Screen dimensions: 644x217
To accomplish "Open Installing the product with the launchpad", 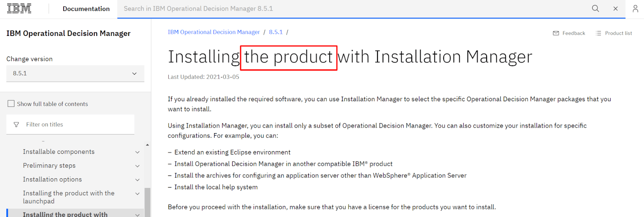I will click(x=68, y=197).
